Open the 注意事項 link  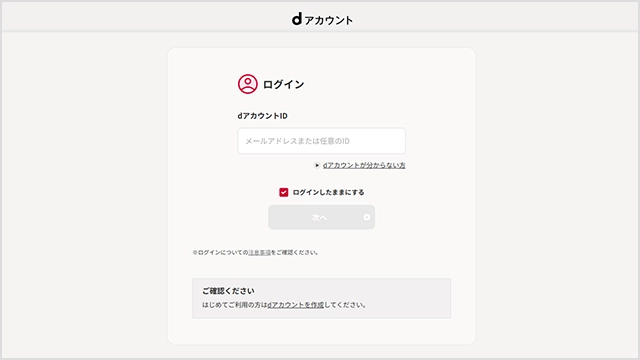[x=260, y=253]
